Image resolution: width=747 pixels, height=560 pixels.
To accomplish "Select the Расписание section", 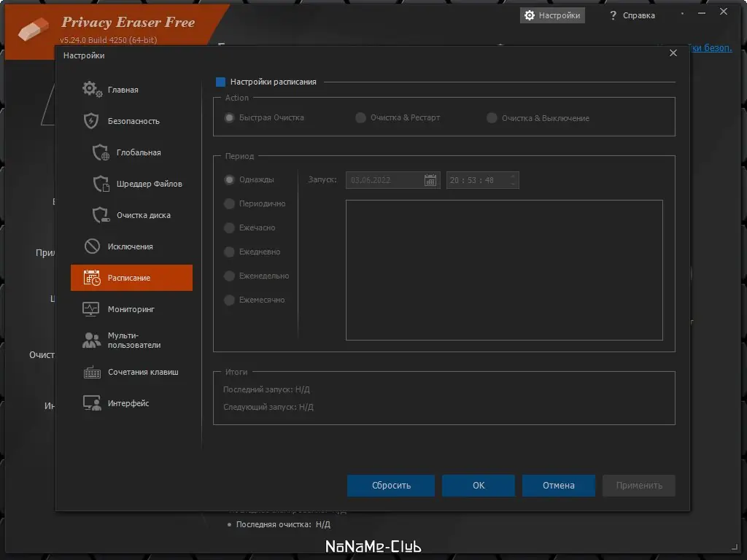I will [x=131, y=278].
